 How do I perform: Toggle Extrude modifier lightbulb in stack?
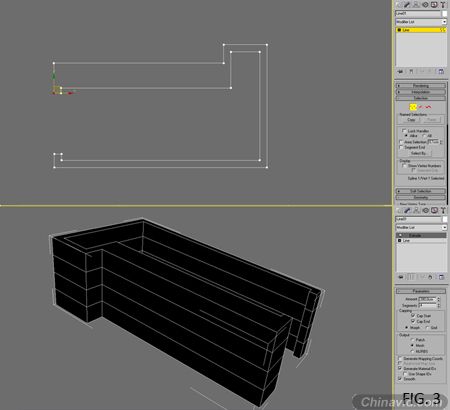[x=400, y=235]
